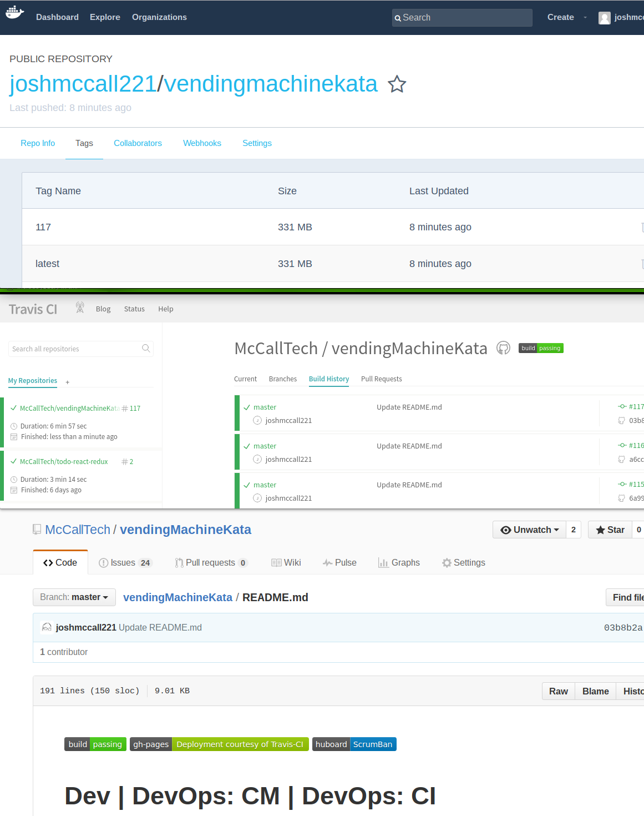Click the repo book icon beside McCallTech

(37, 529)
